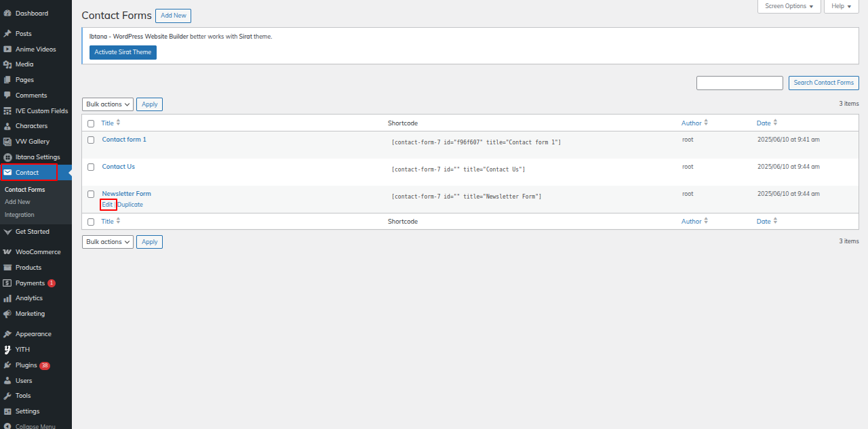The image size is (868, 429).
Task: Toggle the select-all checkbox in table header
Action: click(91, 123)
